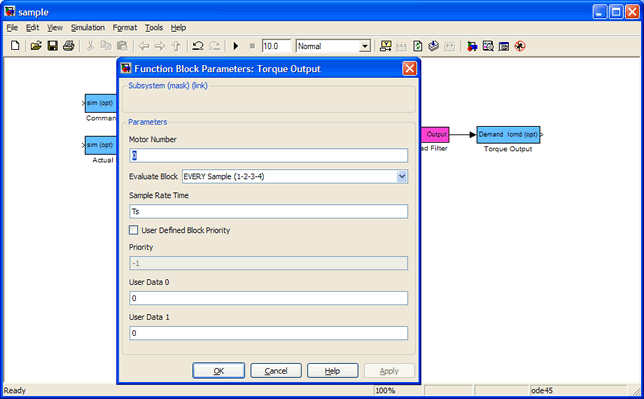Open the Help menu in the menu bar
The image size is (644, 399).
click(x=178, y=28)
